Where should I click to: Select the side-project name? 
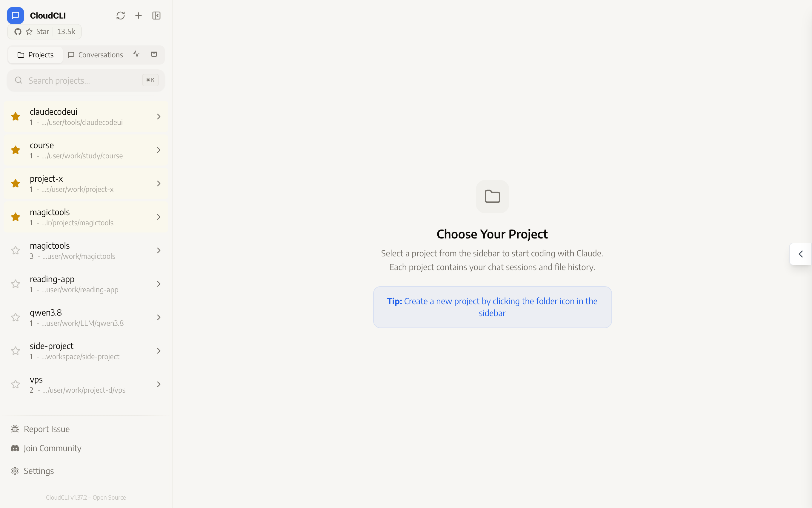51,346
